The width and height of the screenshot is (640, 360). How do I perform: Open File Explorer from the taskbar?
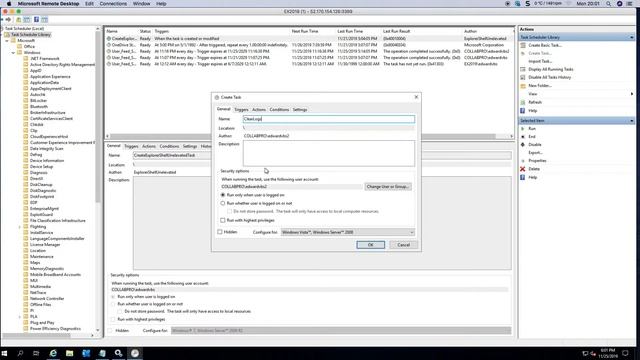(x=69, y=353)
